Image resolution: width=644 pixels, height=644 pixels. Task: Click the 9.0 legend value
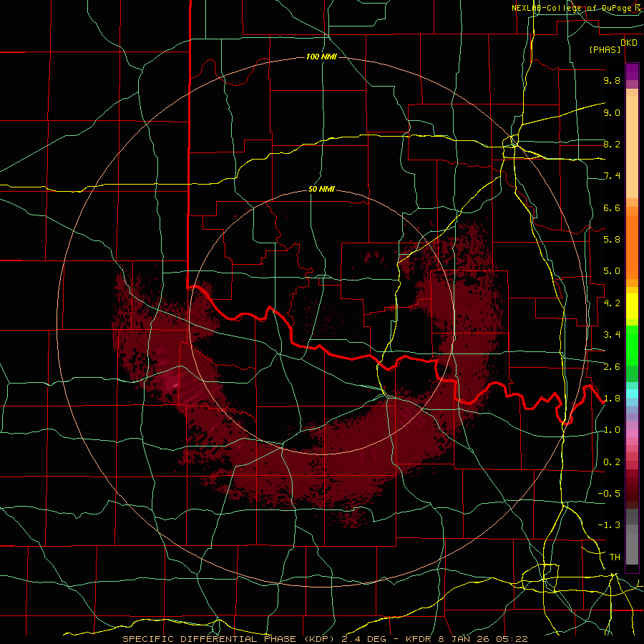(612, 112)
